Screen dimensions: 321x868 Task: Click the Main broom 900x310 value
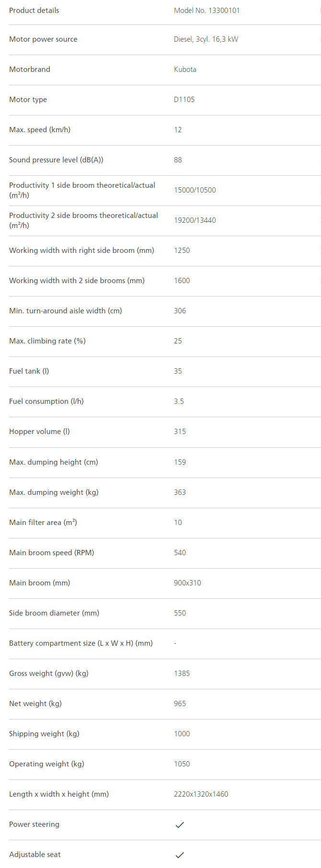pos(187,583)
